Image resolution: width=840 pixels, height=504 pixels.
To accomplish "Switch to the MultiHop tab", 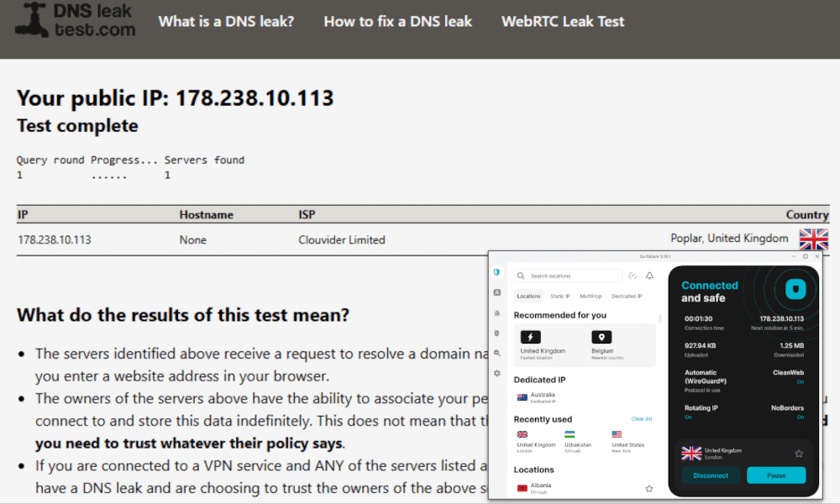I will coord(591,297).
